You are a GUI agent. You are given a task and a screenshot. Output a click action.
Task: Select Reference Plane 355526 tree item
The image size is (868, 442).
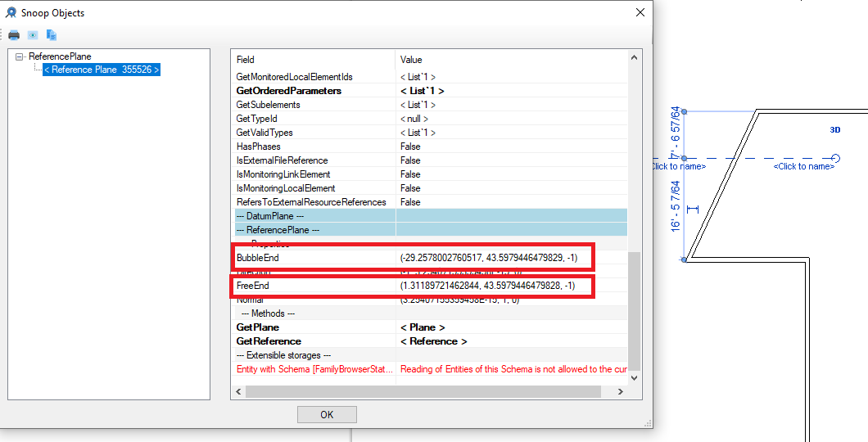click(102, 70)
